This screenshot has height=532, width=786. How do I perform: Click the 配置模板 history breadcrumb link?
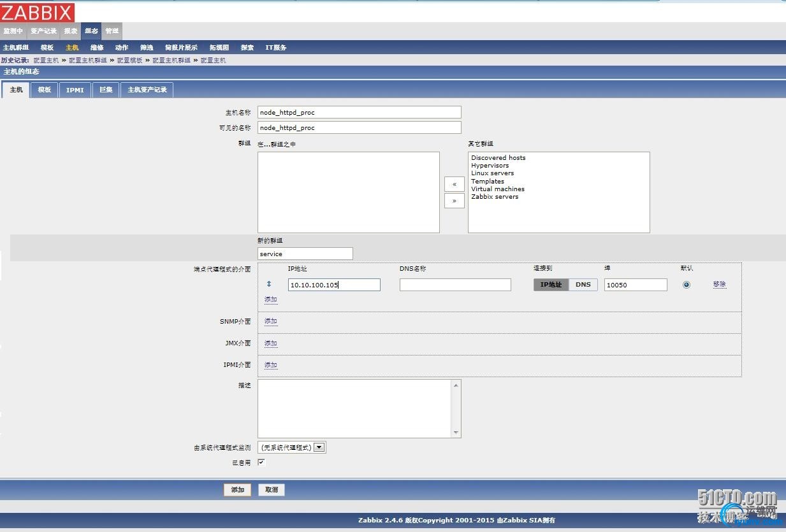130,61
